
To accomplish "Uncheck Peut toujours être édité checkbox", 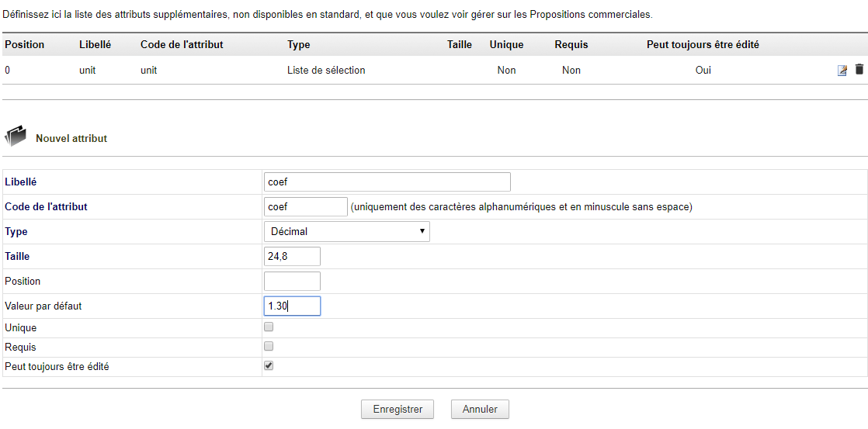I will point(269,366).
